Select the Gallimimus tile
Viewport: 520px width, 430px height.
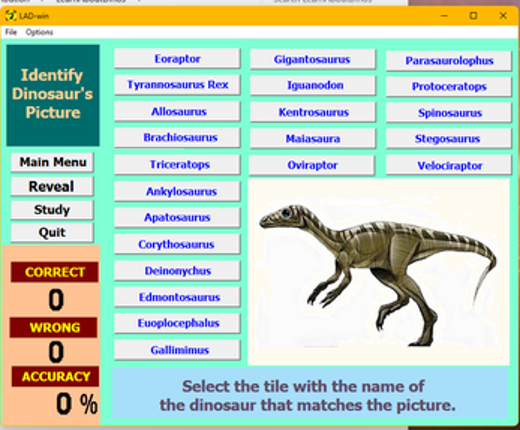(177, 350)
